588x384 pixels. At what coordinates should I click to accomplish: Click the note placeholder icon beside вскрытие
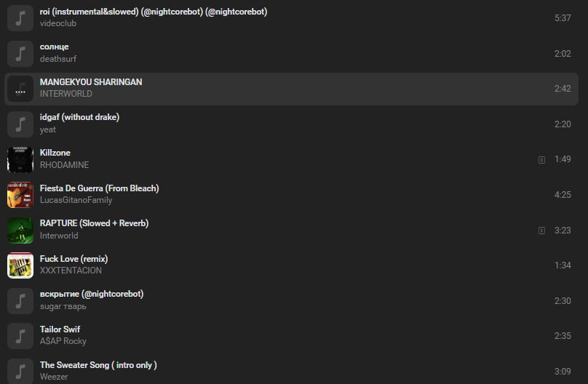(20, 300)
